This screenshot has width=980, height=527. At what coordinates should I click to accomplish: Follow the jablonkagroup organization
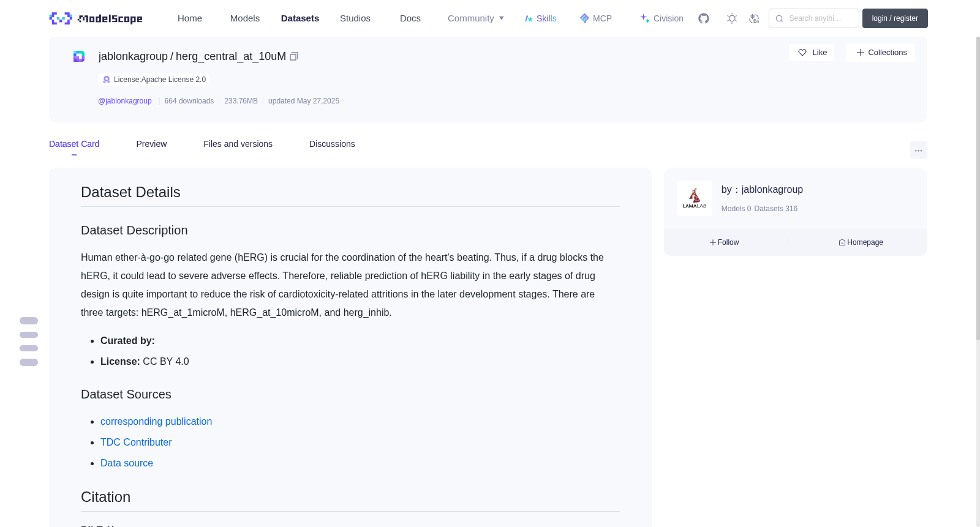pyautogui.click(x=725, y=242)
